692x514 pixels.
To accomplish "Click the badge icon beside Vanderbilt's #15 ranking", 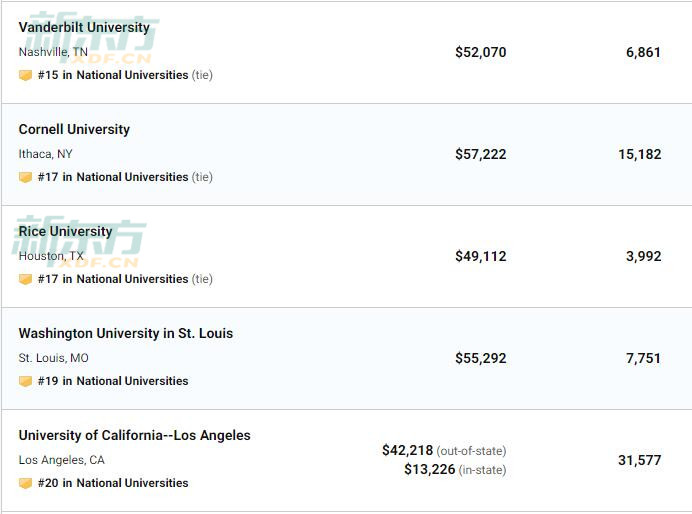I will tap(25, 75).
